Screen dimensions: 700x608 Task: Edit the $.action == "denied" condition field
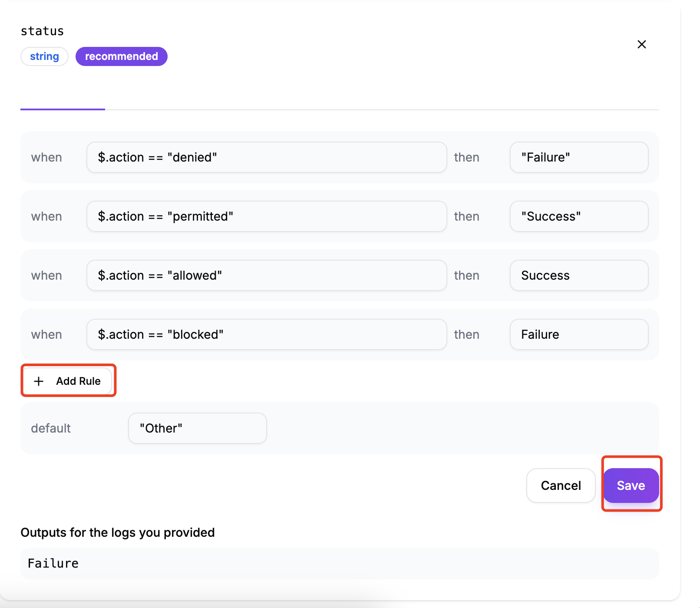[x=266, y=157]
